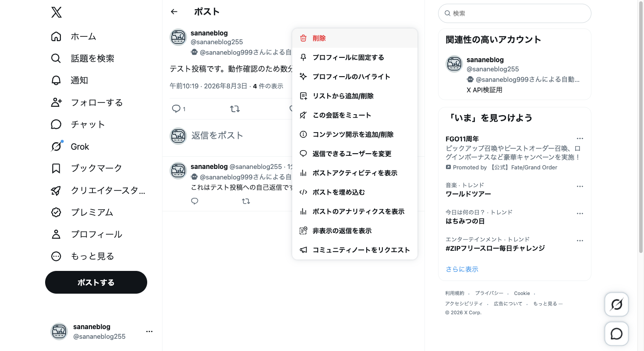Select 削除 in the post menu
Screen dimensions: 644x351
(x=355, y=38)
